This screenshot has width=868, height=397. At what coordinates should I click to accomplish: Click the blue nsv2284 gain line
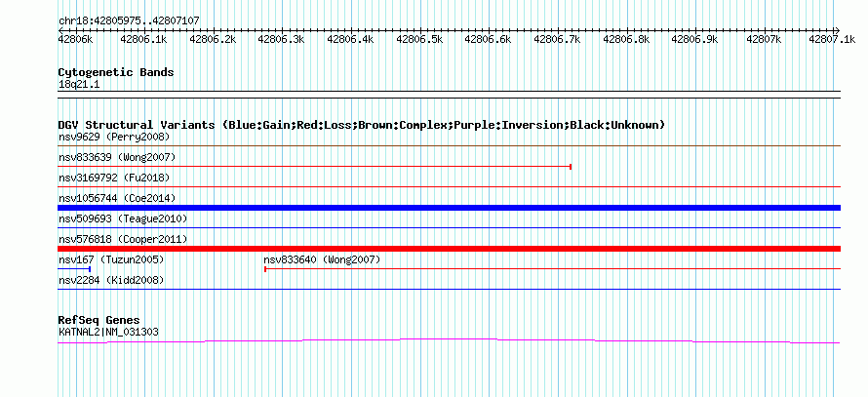coord(450,289)
